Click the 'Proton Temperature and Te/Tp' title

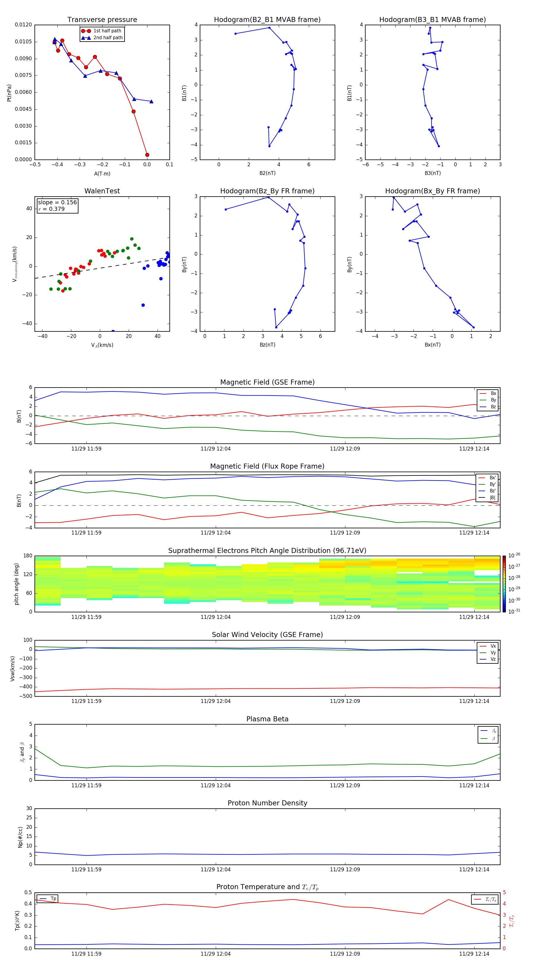(267, 887)
